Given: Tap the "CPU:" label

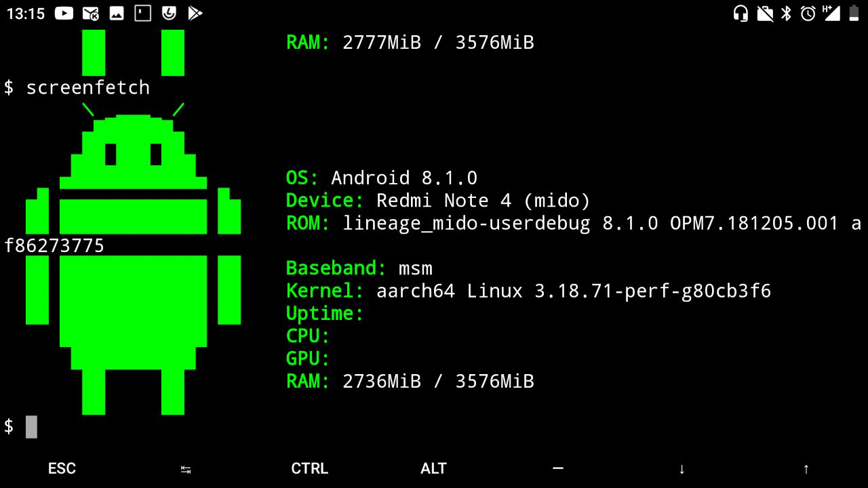Looking at the screenshot, I should 308,336.
